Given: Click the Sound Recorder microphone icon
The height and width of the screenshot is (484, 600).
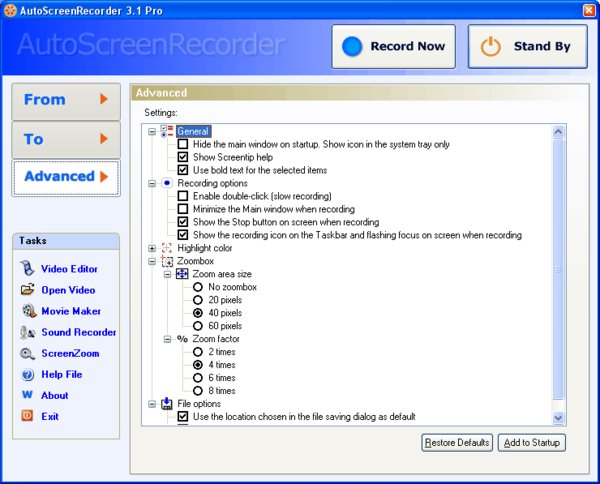Looking at the screenshot, I should [28, 332].
